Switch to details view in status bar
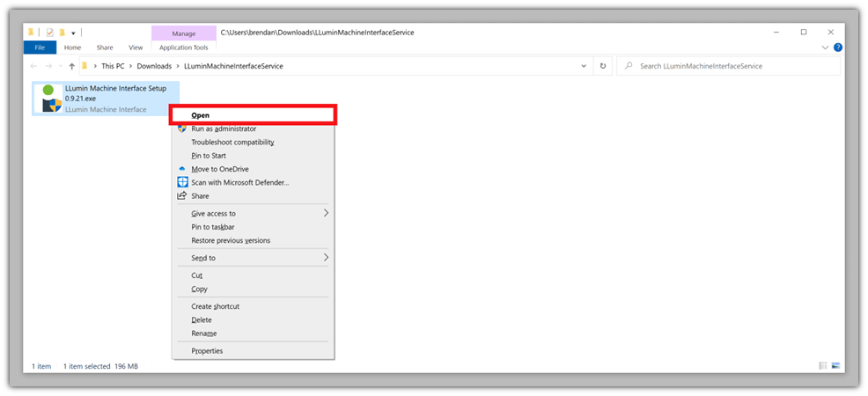 pos(823,365)
